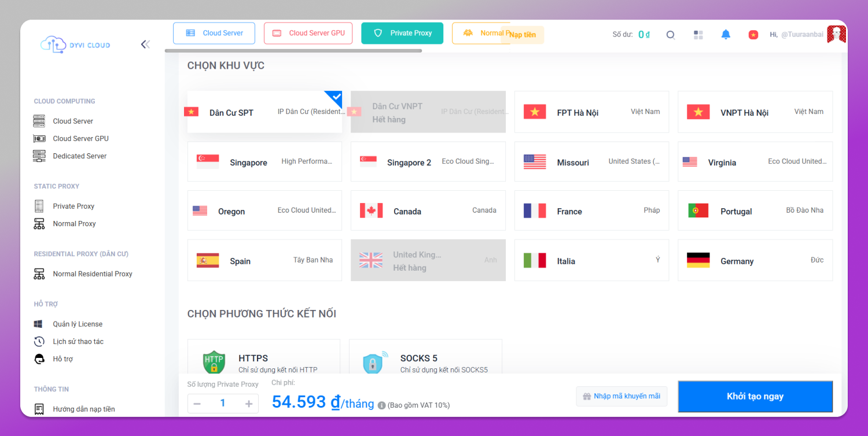
Task: Click Nạp tiền button
Action: [x=523, y=35]
